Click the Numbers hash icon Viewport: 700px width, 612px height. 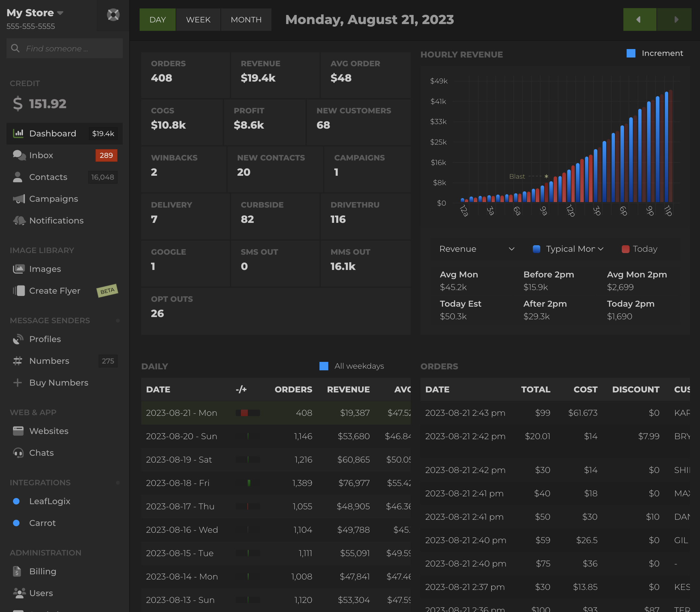point(18,361)
